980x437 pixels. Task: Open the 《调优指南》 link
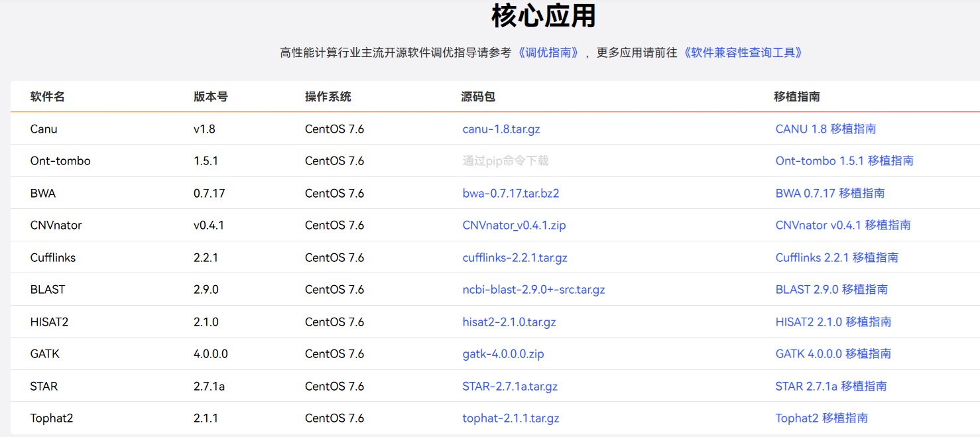pos(550,52)
